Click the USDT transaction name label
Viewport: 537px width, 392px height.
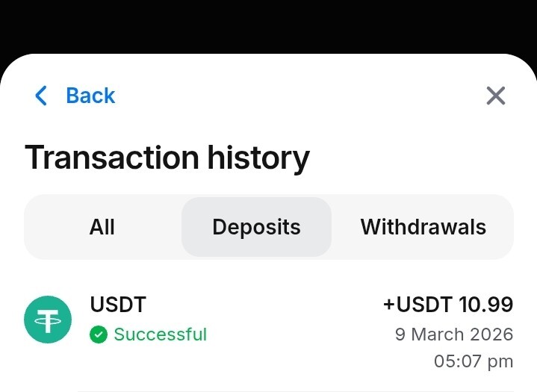pos(118,305)
